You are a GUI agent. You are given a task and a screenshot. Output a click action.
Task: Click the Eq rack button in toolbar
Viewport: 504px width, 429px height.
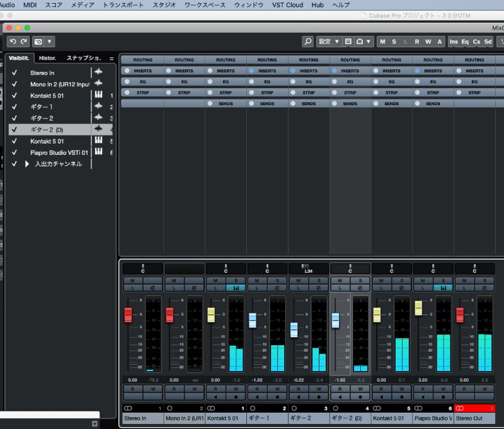click(465, 42)
